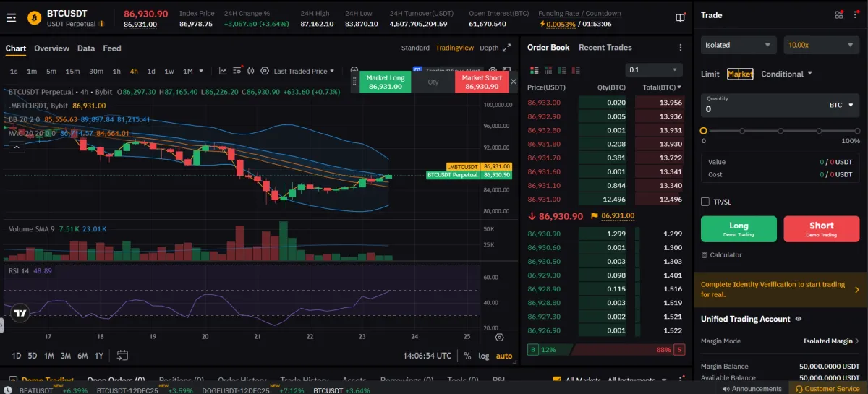Open Customer Service chat

[x=827, y=389]
